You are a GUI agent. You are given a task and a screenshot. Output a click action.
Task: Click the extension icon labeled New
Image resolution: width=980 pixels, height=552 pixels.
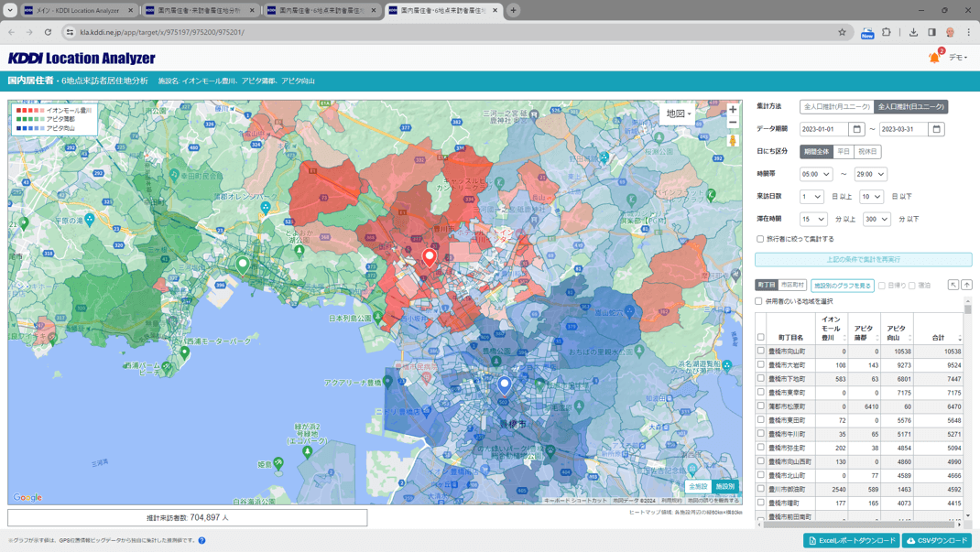(x=866, y=33)
